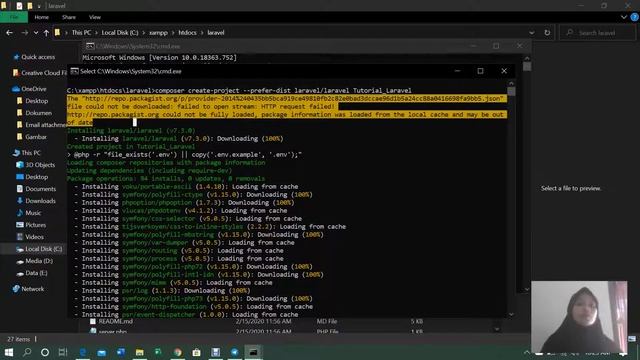Select Desktop under This PC

click(x=33, y=177)
